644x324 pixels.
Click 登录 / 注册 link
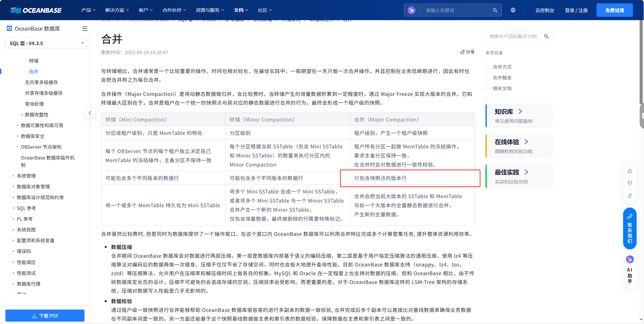(x=576, y=10)
